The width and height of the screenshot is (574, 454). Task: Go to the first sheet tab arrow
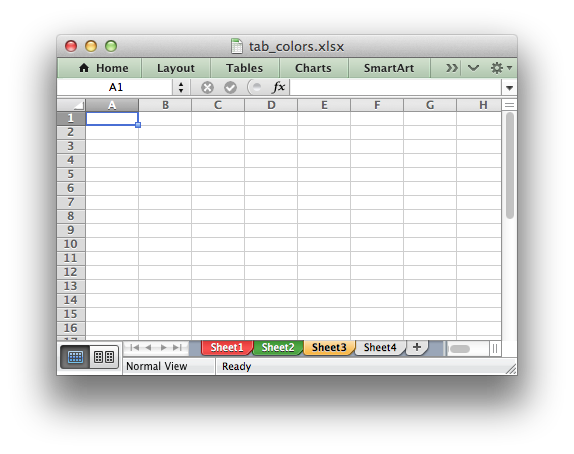coord(135,347)
